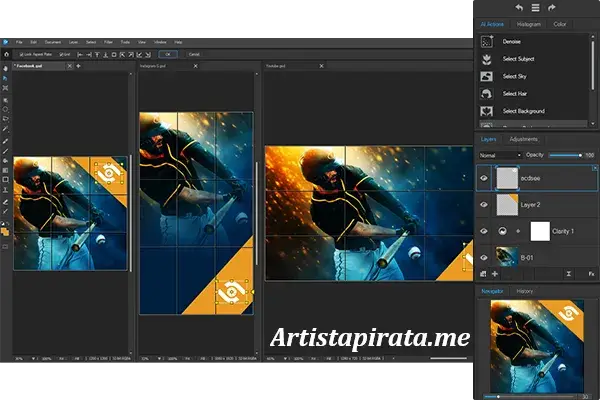Click the Navigator preview thumbnail
Screen dimensions: 600x400
[x=537, y=346]
